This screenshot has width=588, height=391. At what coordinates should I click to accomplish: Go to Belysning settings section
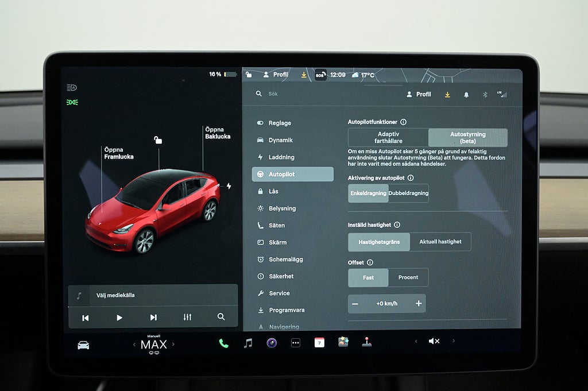(282, 208)
